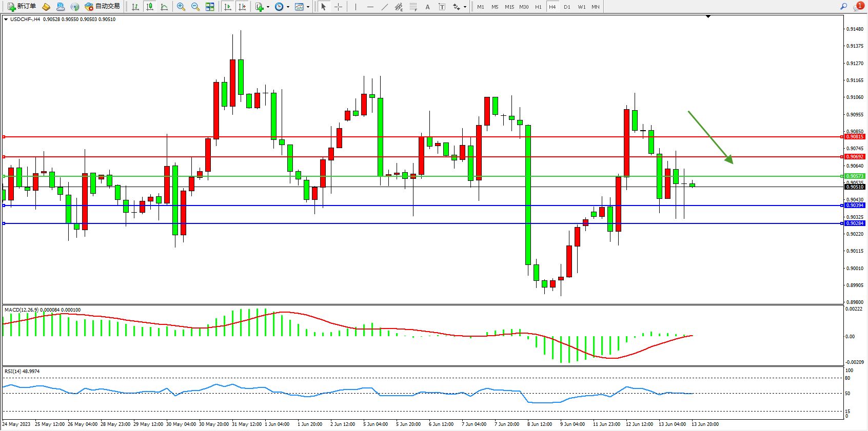Open the notifications chat bubble icon
868x431 pixels.
(858, 7)
